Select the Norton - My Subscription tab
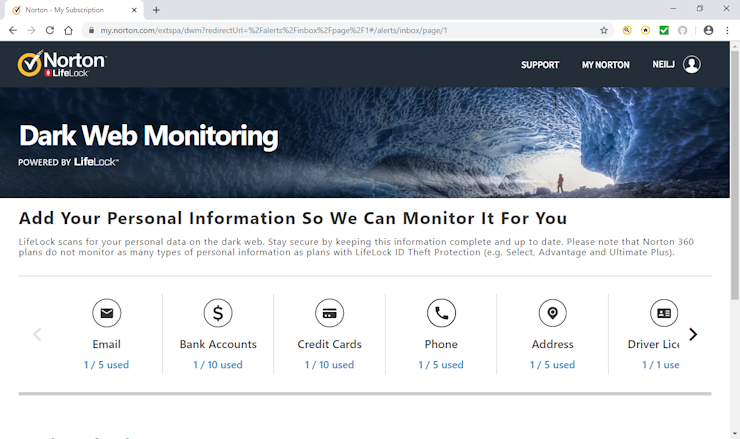The height and width of the screenshot is (439, 740). (x=74, y=10)
